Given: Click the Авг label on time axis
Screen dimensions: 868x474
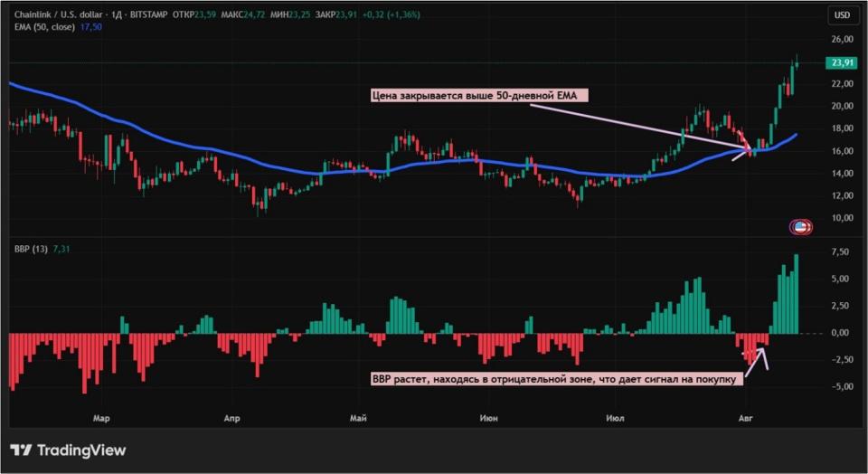Looking at the screenshot, I should pyautogui.click(x=746, y=418).
